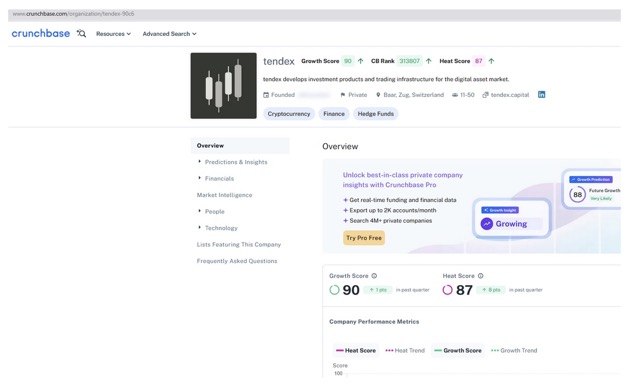
Task: Click the Growth Score 1 pts change badge
Action: (378, 290)
